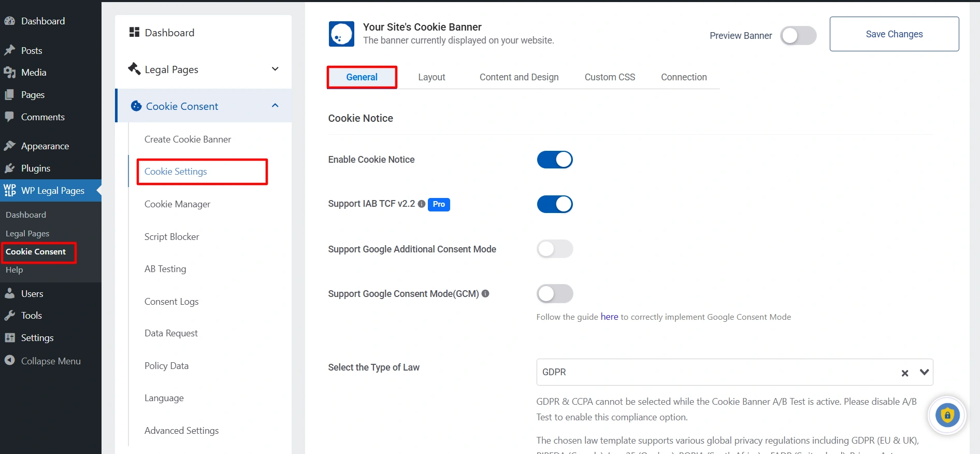This screenshot has height=454, width=980.
Task: Click the Media icon in the sidebar
Action: click(9, 73)
